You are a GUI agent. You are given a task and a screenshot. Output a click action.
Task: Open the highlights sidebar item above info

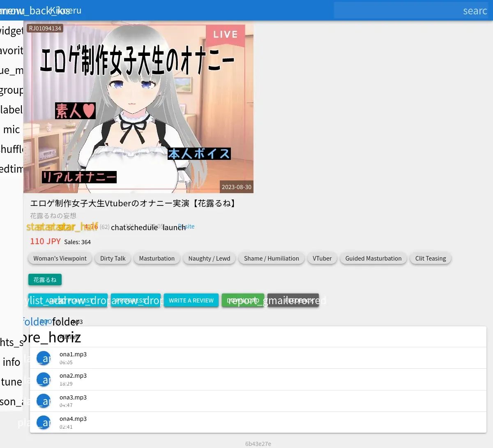(x=12, y=342)
